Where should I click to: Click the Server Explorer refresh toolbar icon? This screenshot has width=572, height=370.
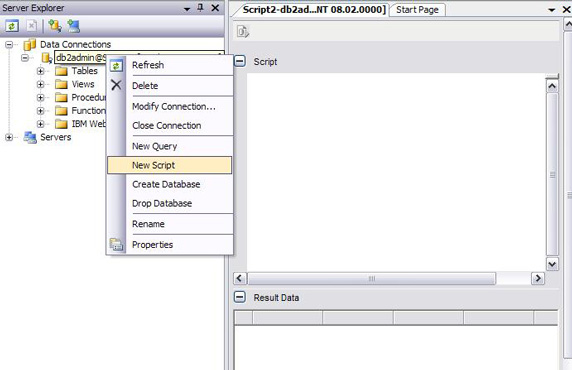(x=12, y=26)
